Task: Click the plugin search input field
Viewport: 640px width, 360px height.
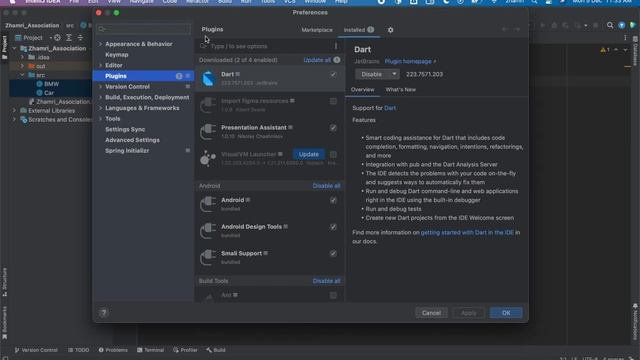Action: point(269,46)
